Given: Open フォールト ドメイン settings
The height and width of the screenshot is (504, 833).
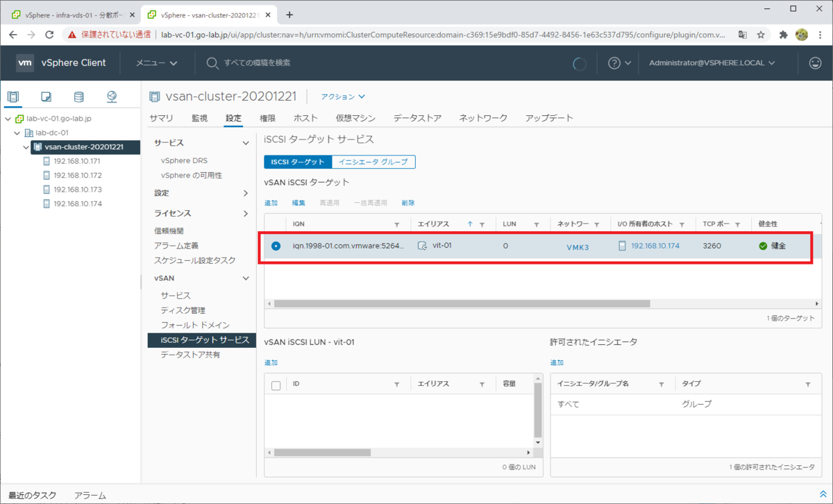Looking at the screenshot, I should (x=195, y=325).
